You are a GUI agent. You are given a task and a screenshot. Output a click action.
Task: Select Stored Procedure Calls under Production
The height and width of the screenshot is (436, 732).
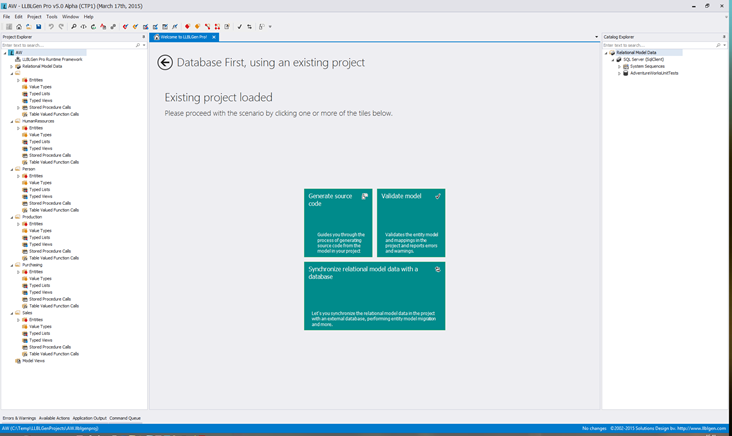coord(50,251)
